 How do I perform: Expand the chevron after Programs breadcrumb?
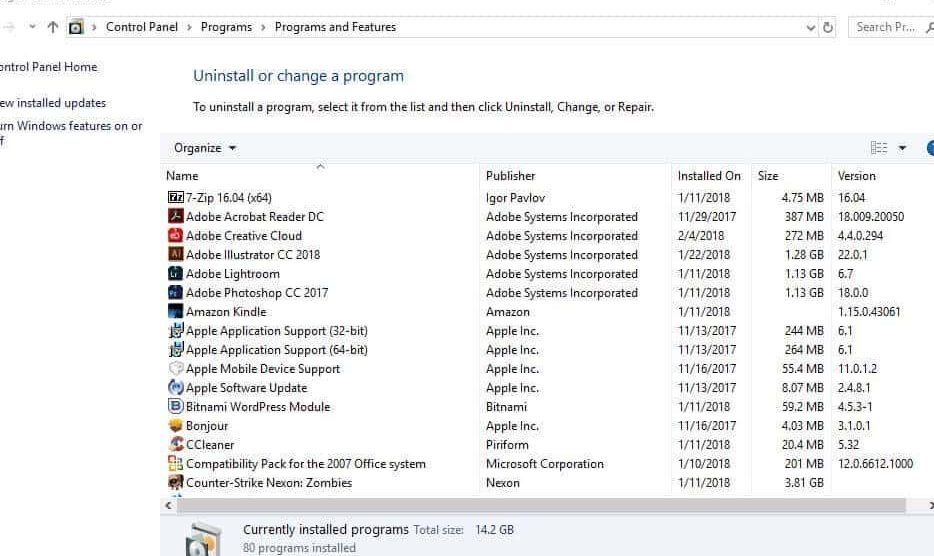pos(263,27)
